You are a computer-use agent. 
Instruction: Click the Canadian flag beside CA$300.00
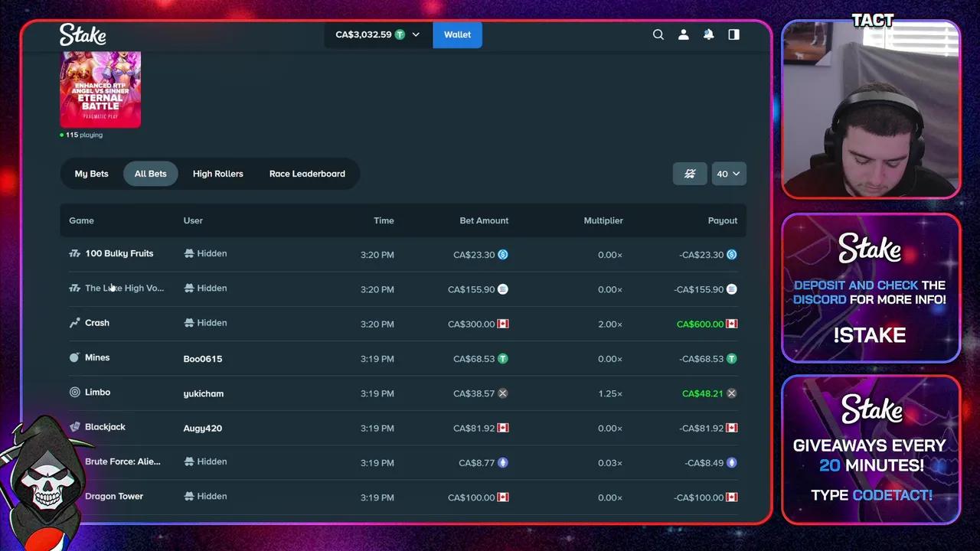pos(503,324)
